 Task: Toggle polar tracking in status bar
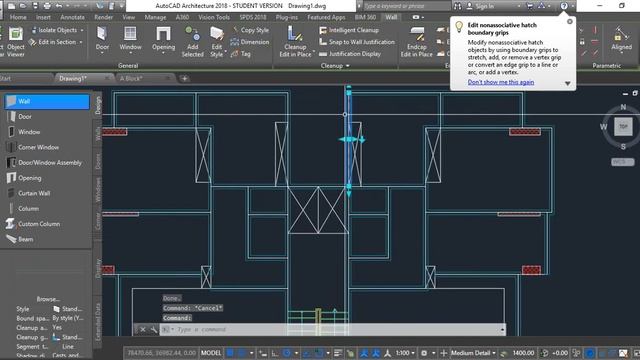click(x=287, y=353)
